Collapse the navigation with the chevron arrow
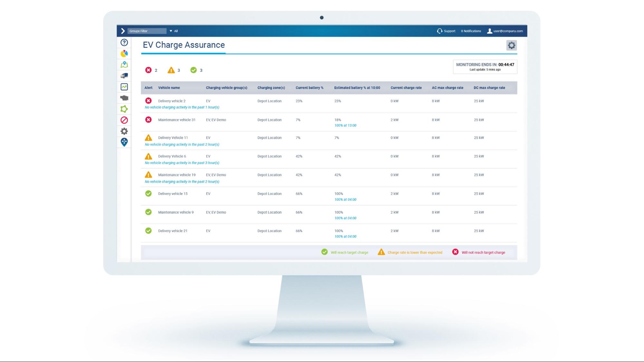The width and height of the screenshot is (644, 362). [123, 31]
